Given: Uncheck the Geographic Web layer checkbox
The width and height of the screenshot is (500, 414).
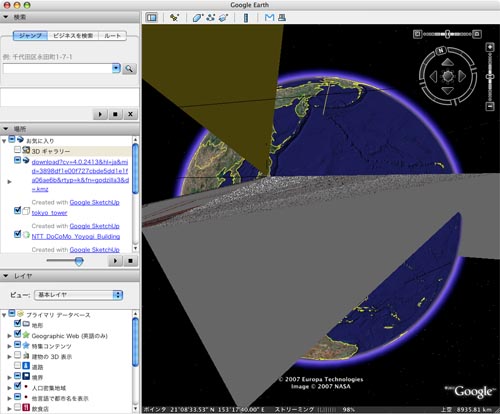Looking at the screenshot, I should tap(17, 334).
